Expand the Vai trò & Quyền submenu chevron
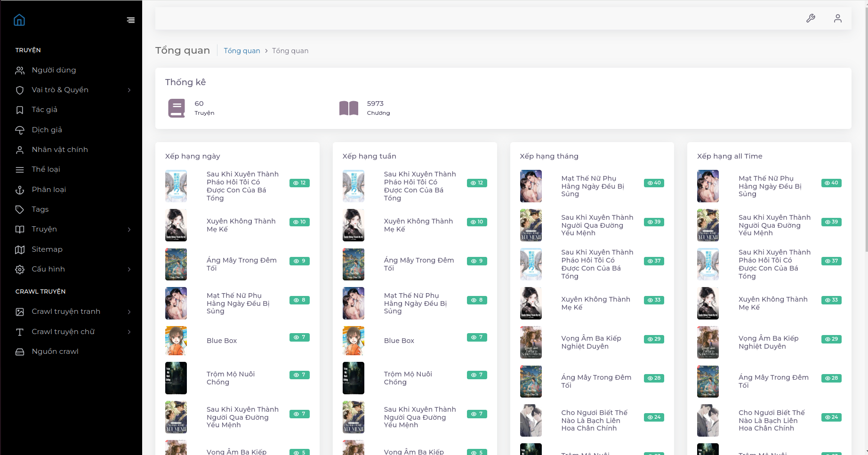This screenshot has width=868, height=455. click(x=129, y=90)
